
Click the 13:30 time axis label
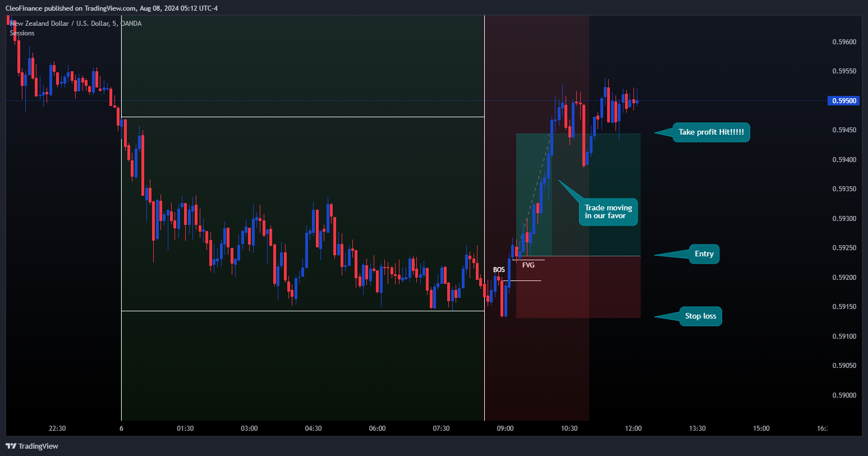(x=697, y=429)
